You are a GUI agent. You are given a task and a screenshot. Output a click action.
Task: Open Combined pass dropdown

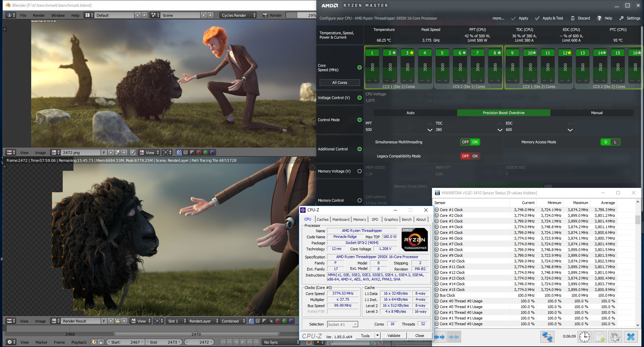(x=233, y=321)
